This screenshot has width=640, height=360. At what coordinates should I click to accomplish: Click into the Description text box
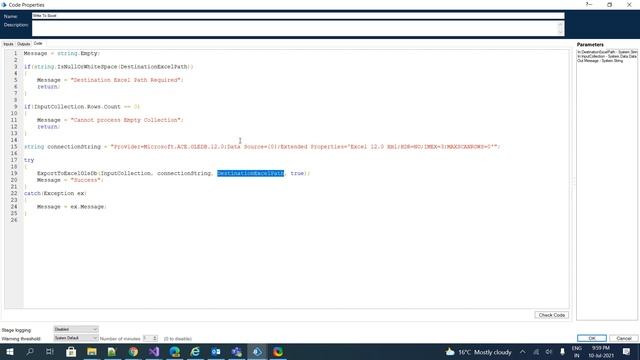(296, 29)
